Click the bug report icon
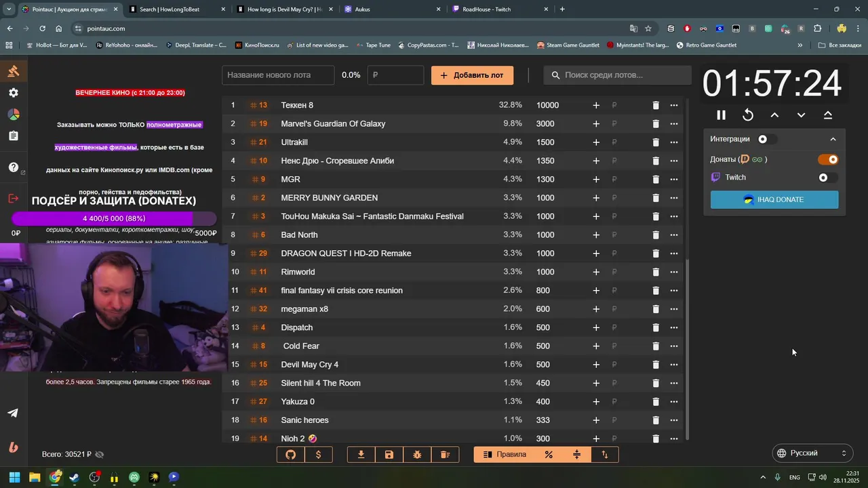868x488 pixels. [417, 454]
